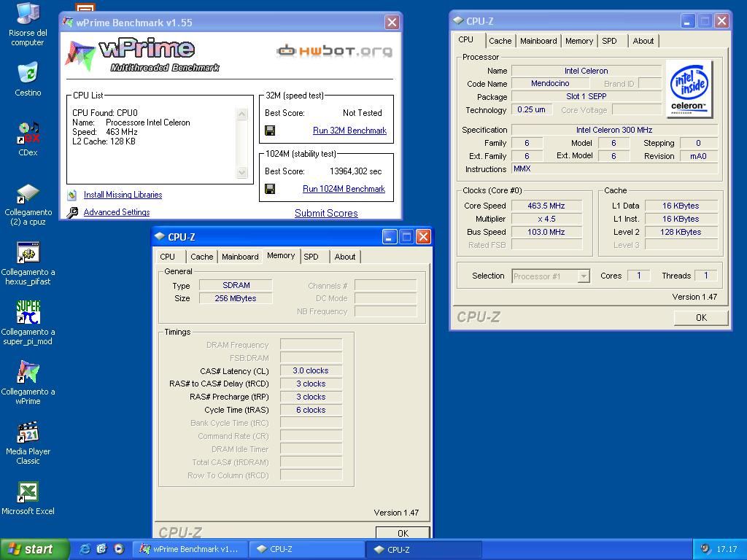This screenshot has height=560, width=747.
Task: Click the taskbar clock showing 17.17
Action: pos(727,549)
